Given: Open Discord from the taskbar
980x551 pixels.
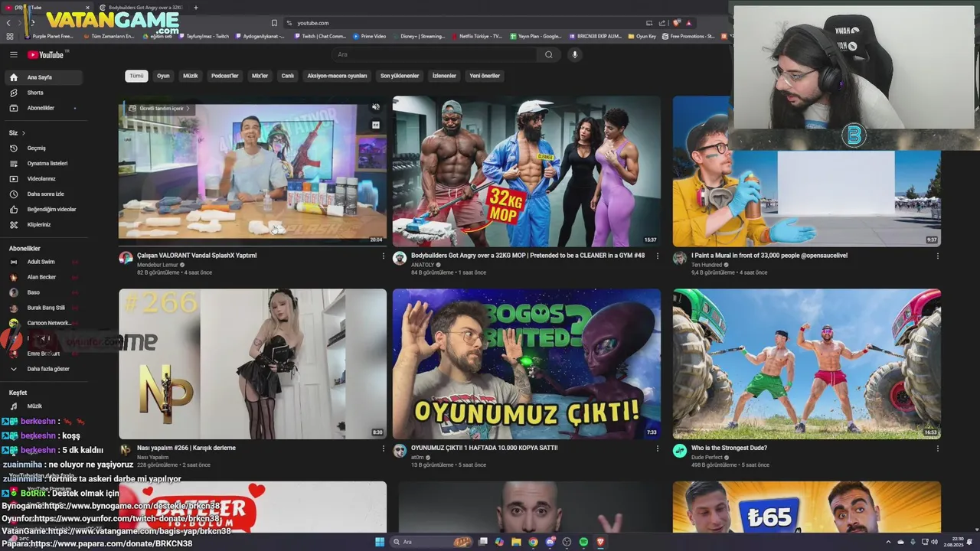Looking at the screenshot, I should click(550, 542).
